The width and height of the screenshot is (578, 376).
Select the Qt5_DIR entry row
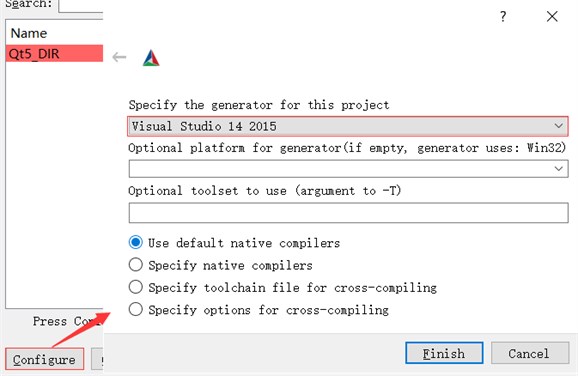tap(55, 53)
